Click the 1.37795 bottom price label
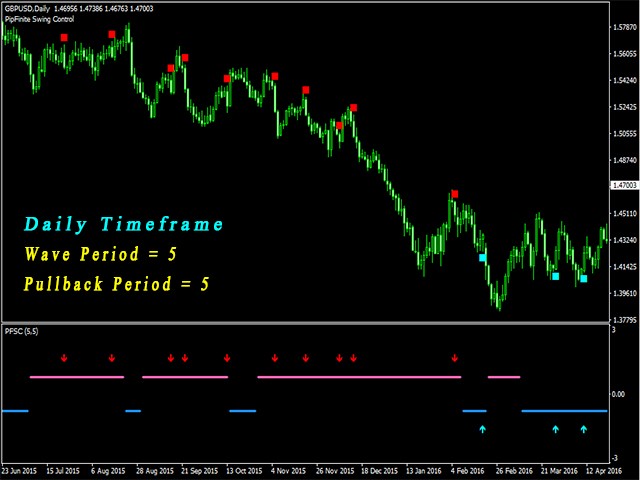The image size is (640, 480). [625, 320]
